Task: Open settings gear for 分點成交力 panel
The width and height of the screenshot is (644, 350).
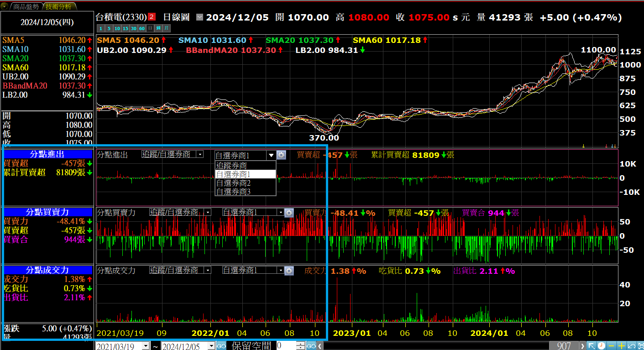Action: pos(289,270)
